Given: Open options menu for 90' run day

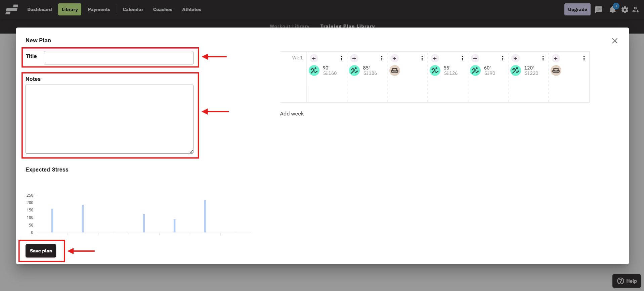Looking at the screenshot, I should coord(341,58).
